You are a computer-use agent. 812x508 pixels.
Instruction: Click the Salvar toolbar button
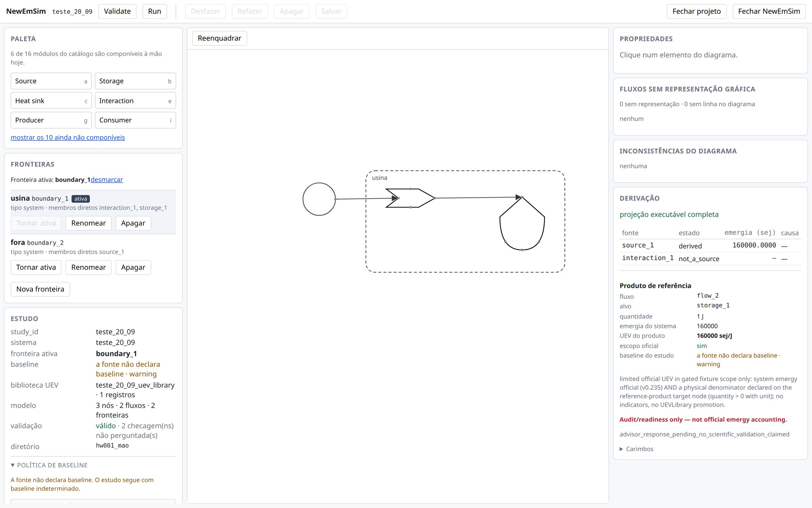[331, 11]
